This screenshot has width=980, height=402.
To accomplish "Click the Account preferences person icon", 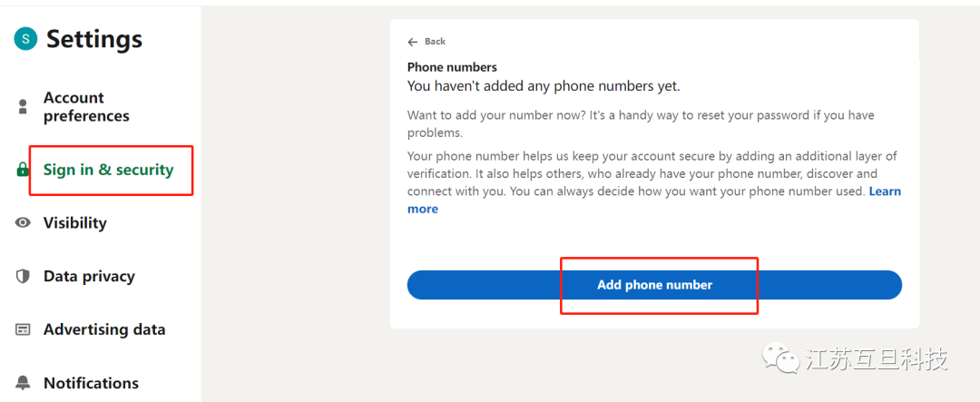I will tap(24, 107).
